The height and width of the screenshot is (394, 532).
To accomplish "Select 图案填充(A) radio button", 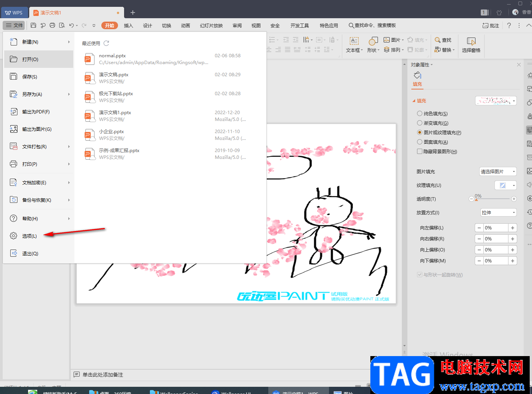I will tap(419, 142).
